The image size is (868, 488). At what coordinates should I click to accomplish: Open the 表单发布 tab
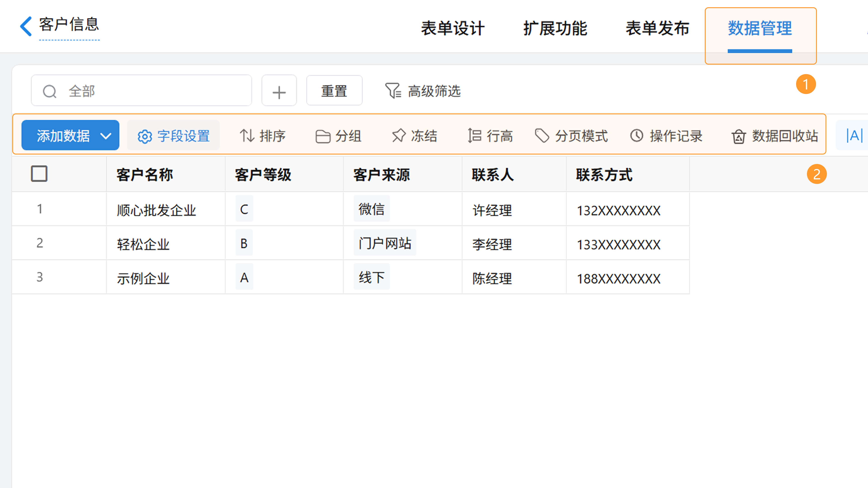pos(657,28)
